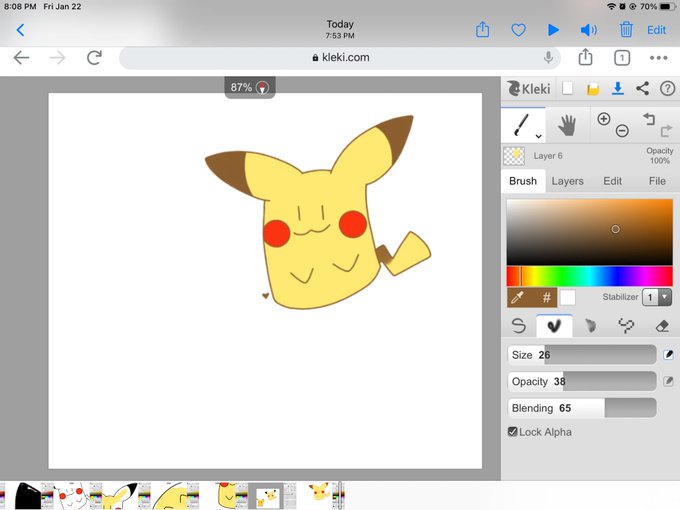Select the pixel brush type
This screenshot has width=680, height=510.
click(x=626, y=325)
